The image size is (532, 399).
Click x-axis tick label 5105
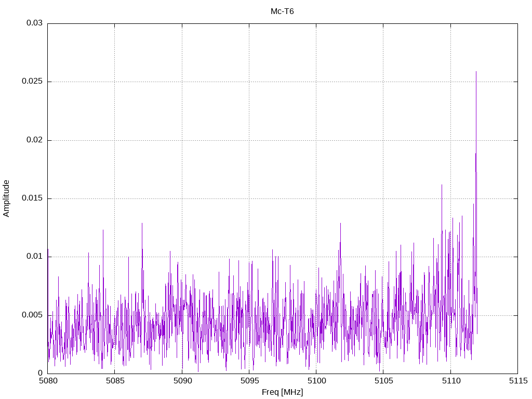(x=384, y=381)
